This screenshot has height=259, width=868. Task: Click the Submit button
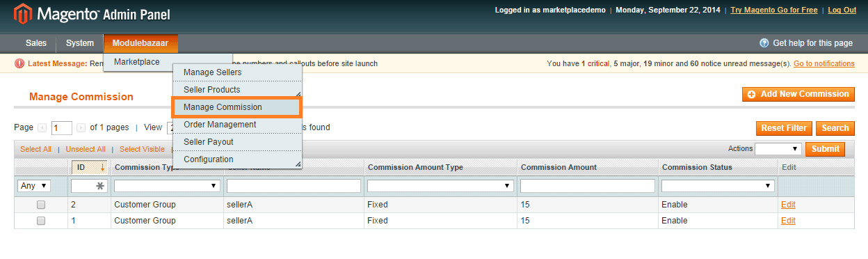tap(825, 149)
